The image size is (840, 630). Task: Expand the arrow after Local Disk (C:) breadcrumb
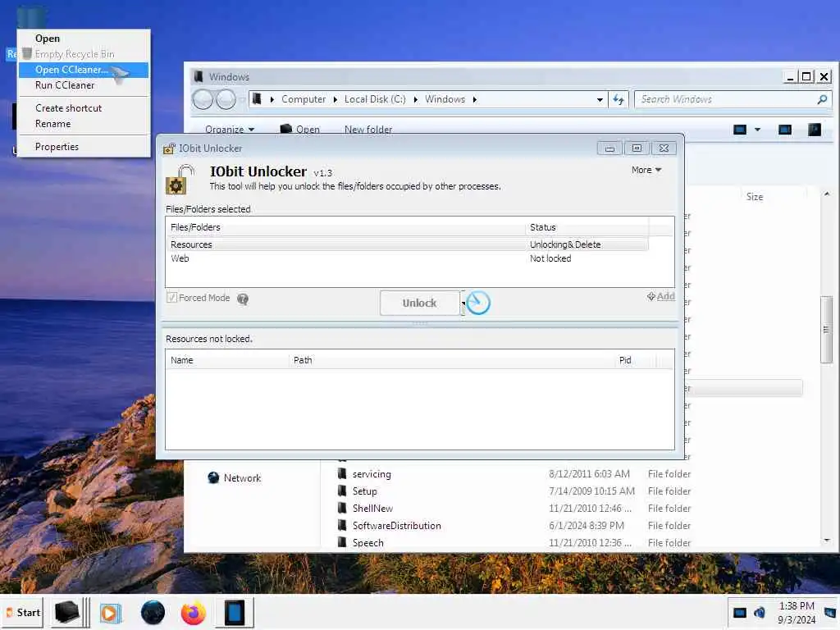pos(416,99)
